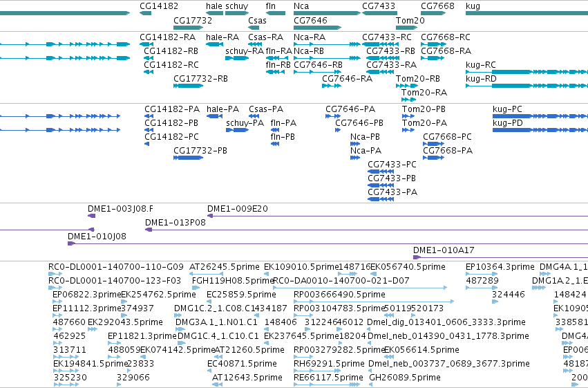Select protein Csas-PA

point(266,109)
